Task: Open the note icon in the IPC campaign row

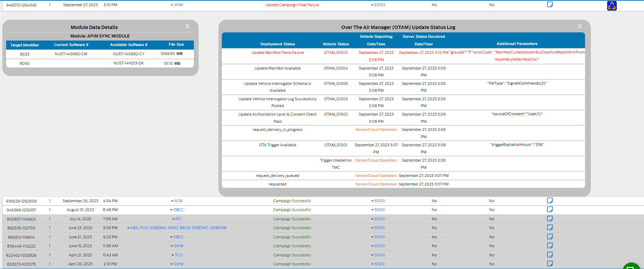Action: tap(550, 219)
